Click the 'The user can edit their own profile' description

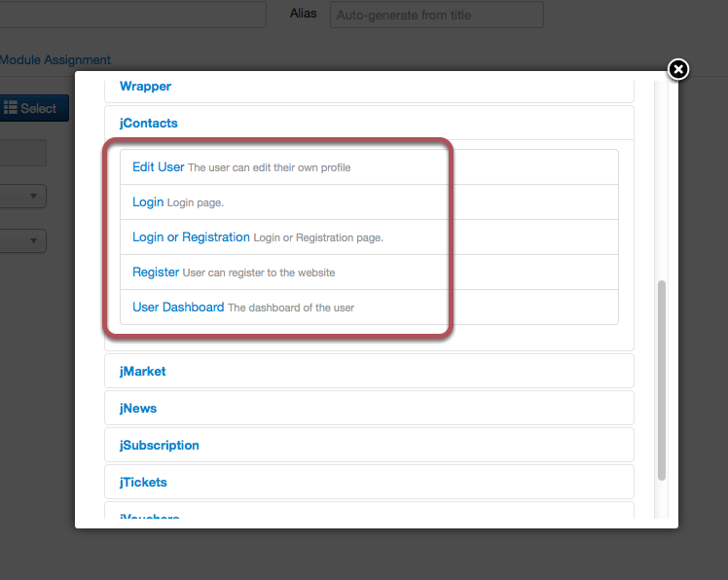(x=269, y=167)
